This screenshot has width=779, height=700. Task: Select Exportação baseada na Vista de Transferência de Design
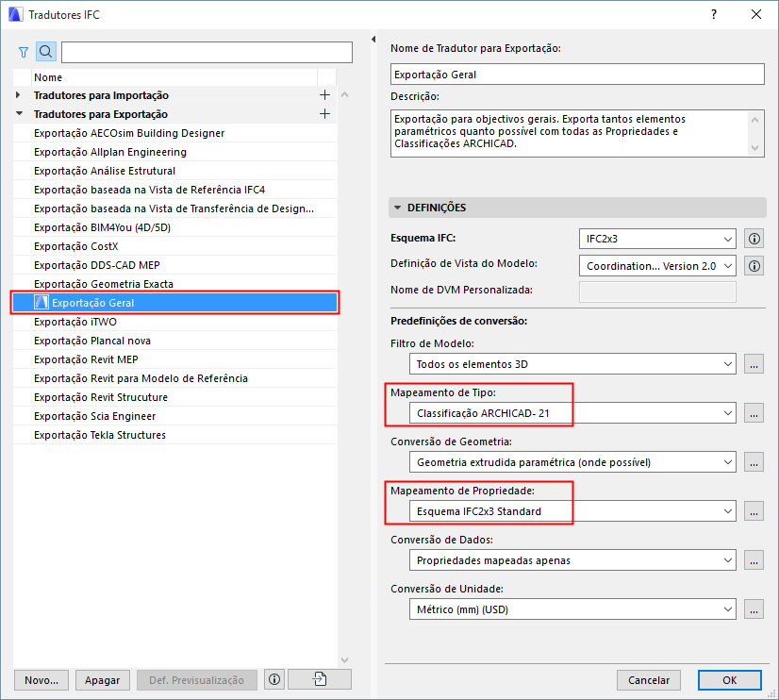point(174,208)
